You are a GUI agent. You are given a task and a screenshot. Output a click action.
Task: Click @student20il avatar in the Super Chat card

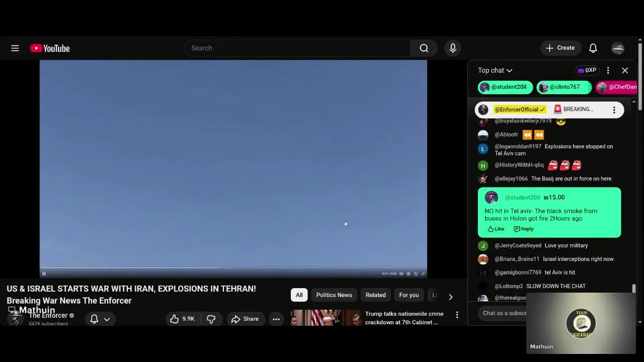492,198
